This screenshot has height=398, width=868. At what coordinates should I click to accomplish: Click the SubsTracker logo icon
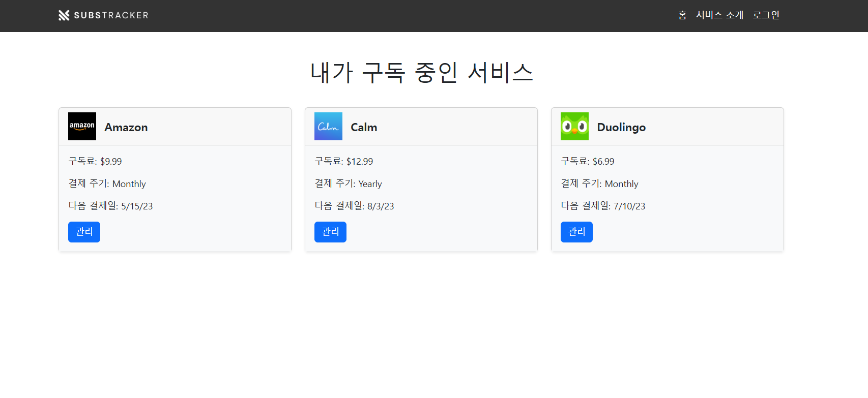(64, 15)
